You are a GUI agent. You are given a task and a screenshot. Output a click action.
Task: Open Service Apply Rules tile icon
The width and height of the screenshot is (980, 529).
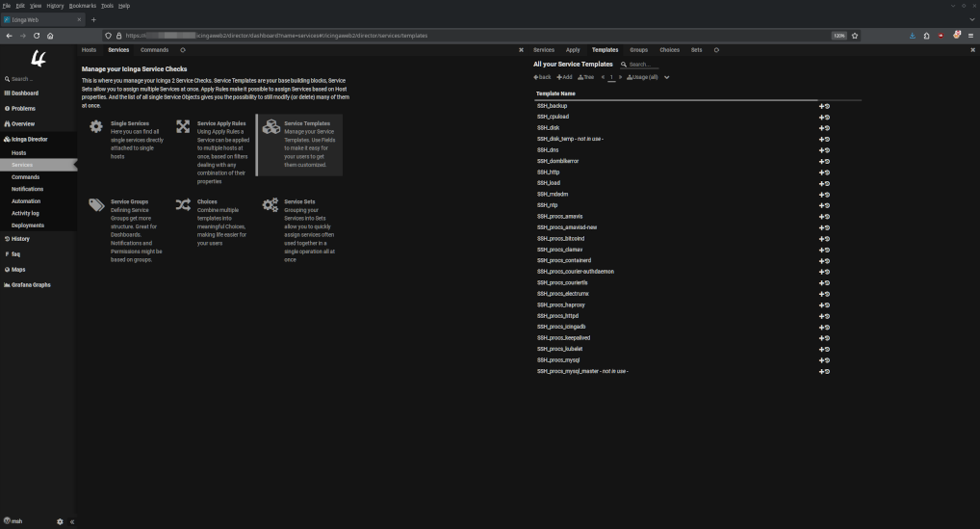point(183,127)
